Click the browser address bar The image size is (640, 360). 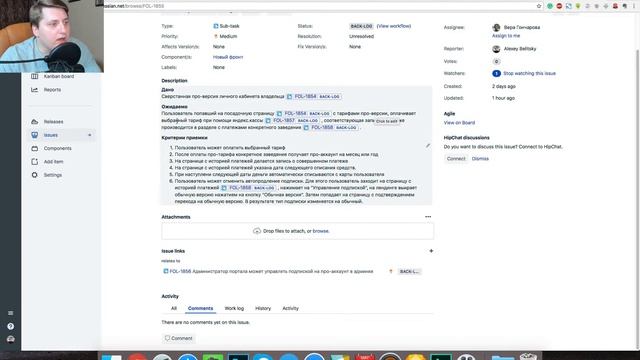coord(318,6)
